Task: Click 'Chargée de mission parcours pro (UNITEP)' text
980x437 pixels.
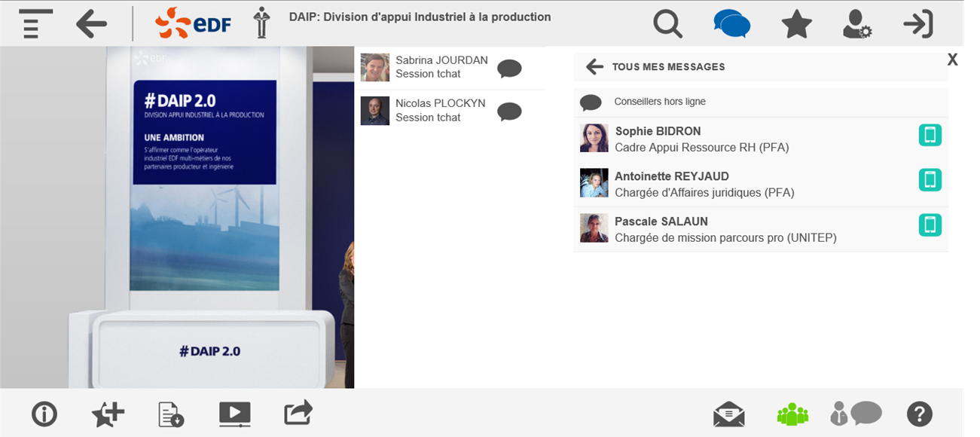Action: [726, 238]
